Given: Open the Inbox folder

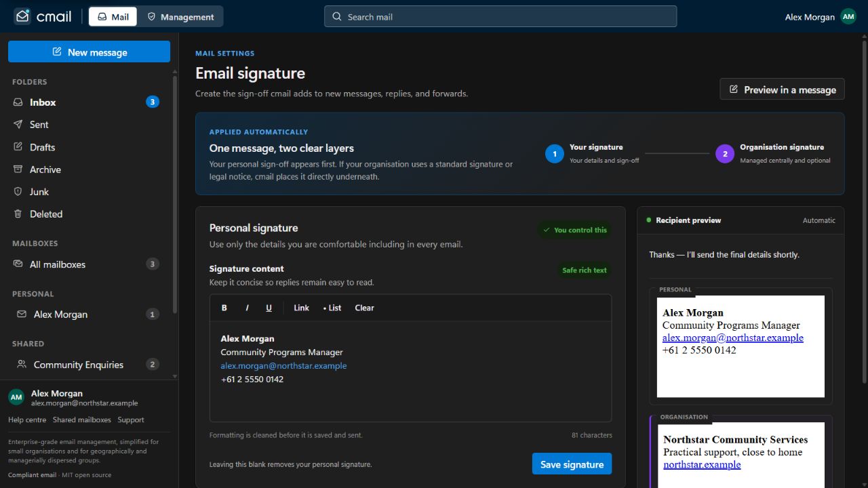Looking at the screenshot, I should click(x=86, y=102).
